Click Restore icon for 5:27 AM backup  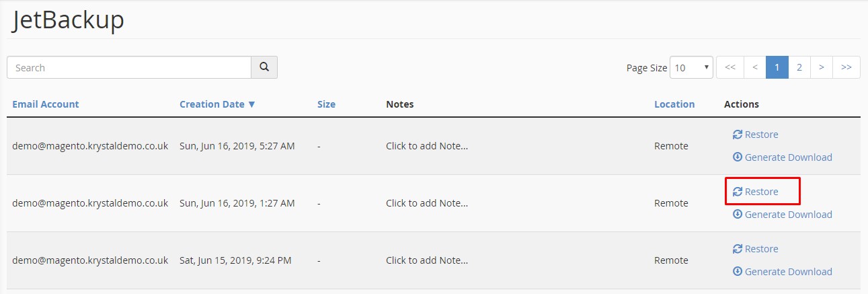(738, 135)
